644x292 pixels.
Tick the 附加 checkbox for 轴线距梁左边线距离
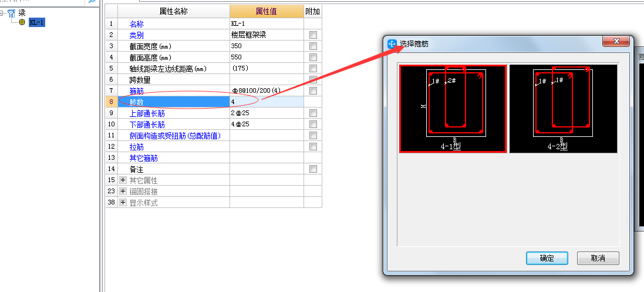coord(313,68)
